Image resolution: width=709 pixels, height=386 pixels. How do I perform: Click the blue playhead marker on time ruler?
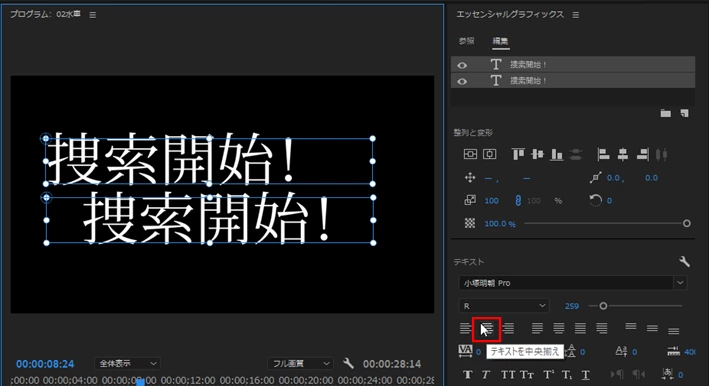click(x=141, y=382)
